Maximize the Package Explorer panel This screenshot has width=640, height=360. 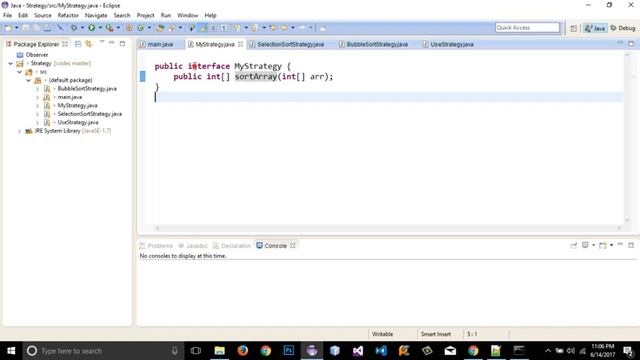click(122, 43)
